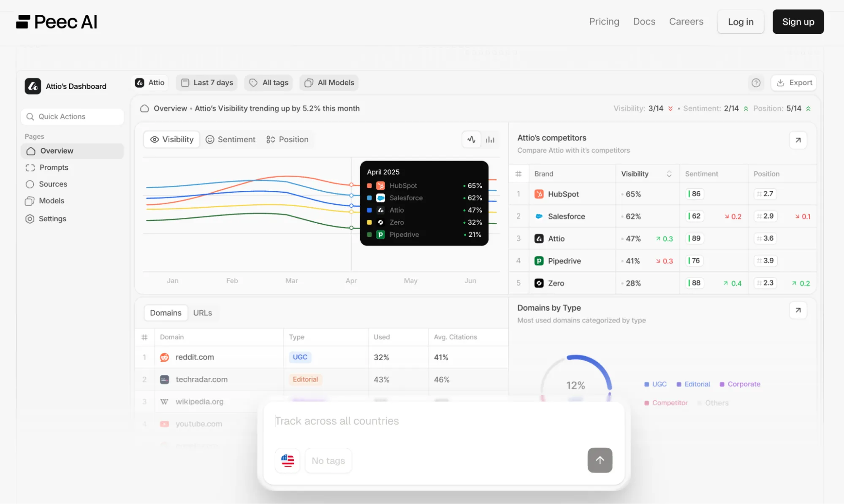Open the Last 7 days dropdown

pos(206,83)
